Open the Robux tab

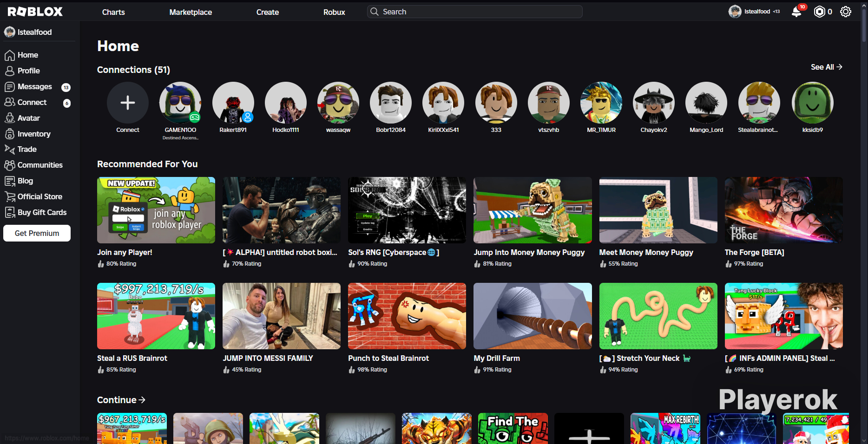(334, 12)
